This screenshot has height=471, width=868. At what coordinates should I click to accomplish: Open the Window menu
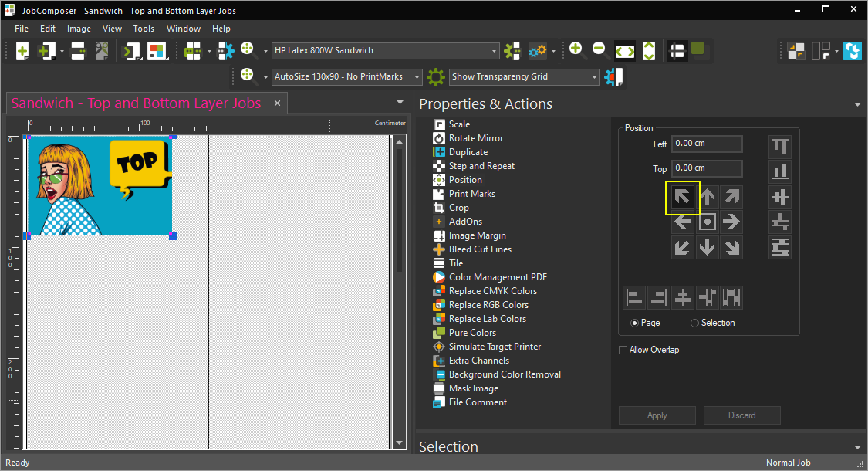tap(183, 29)
